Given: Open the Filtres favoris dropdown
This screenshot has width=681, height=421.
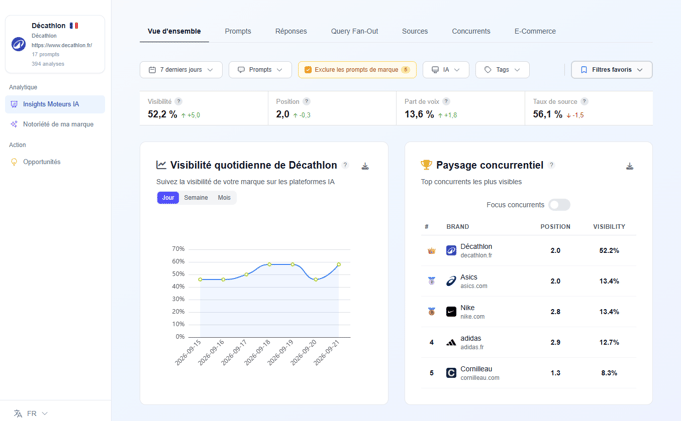Looking at the screenshot, I should tap(612, 70).
